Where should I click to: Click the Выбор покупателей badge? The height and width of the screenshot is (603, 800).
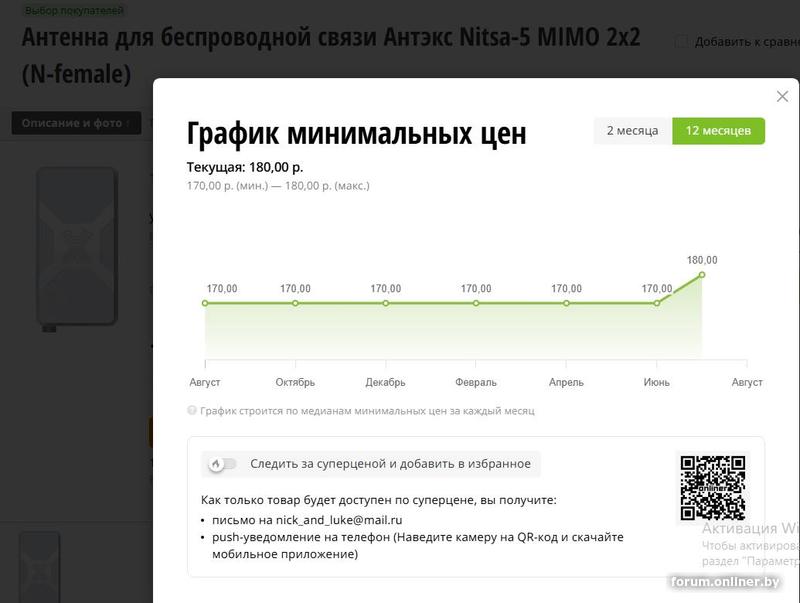pos(74,10)
